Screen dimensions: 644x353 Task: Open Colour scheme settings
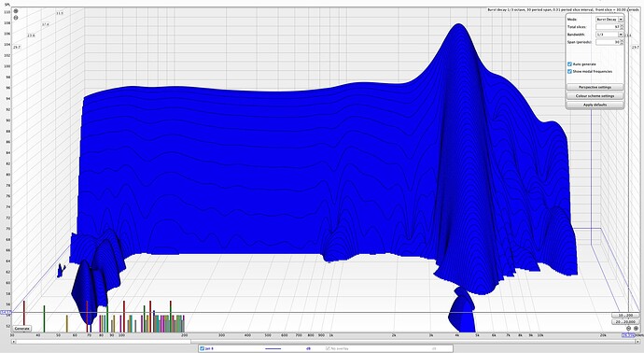click(x=595, y=96)
